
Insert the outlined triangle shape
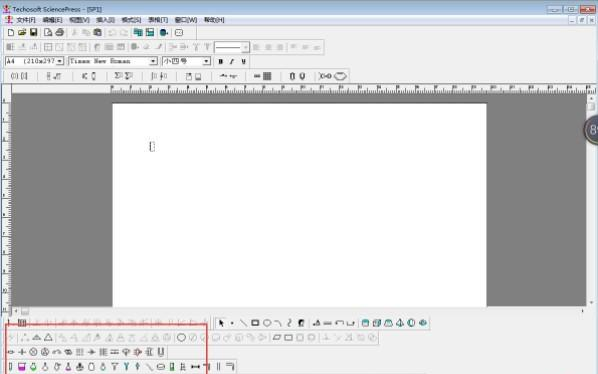pyautogui.click(x=48, y=337)
